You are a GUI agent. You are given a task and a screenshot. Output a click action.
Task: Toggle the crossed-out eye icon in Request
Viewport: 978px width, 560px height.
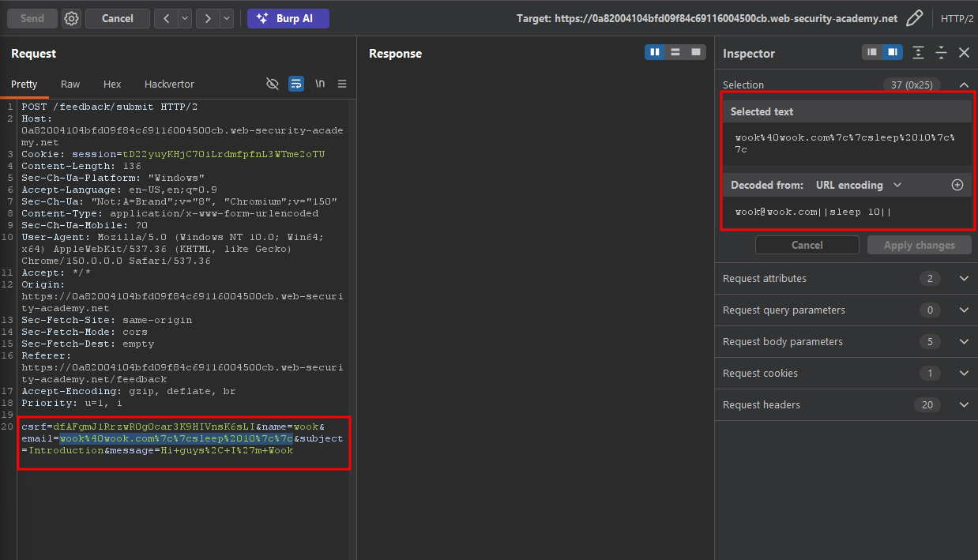(273, 84)
